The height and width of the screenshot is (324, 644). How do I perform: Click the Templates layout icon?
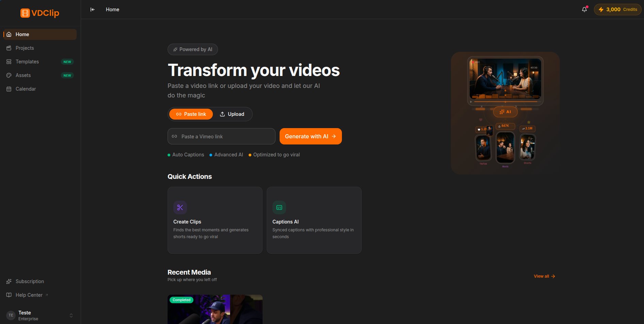coord(9,62)
